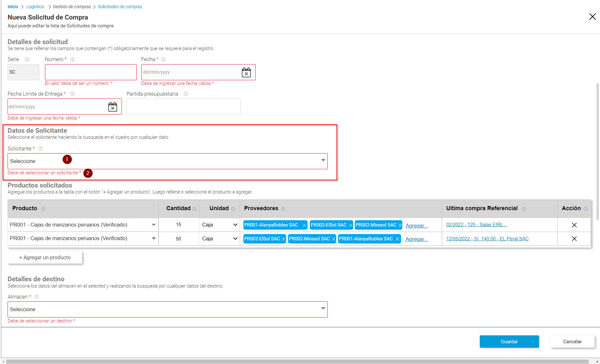This screenshot has height=364, width=600.
Task: Remove the PR002-ElSol SAC chip from first product
Action: click(x=350, y=225)
